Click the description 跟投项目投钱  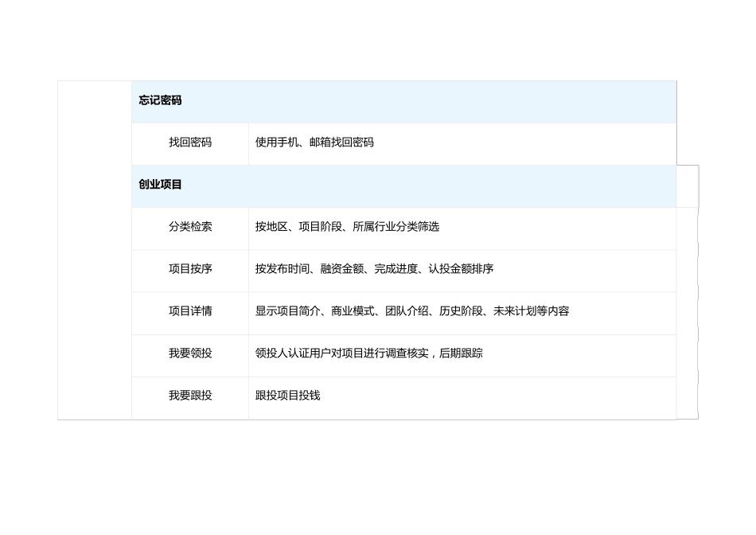(287, 396)
